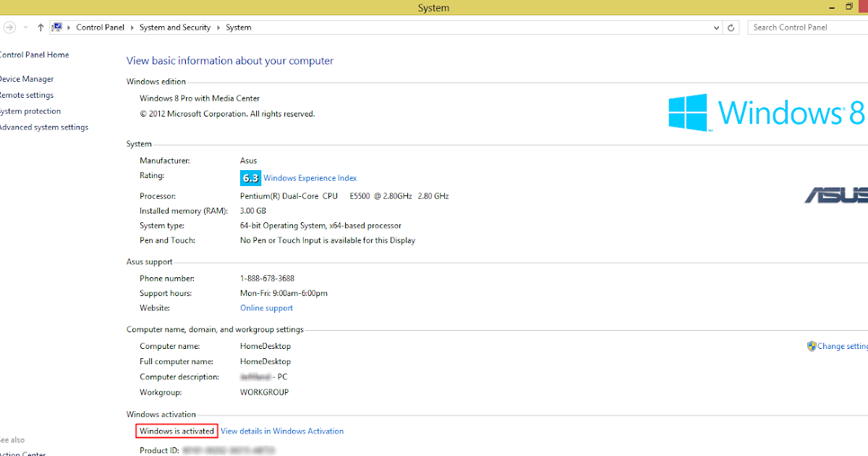
Task: Open Windows Experience Index details
Action: (310, 177)
